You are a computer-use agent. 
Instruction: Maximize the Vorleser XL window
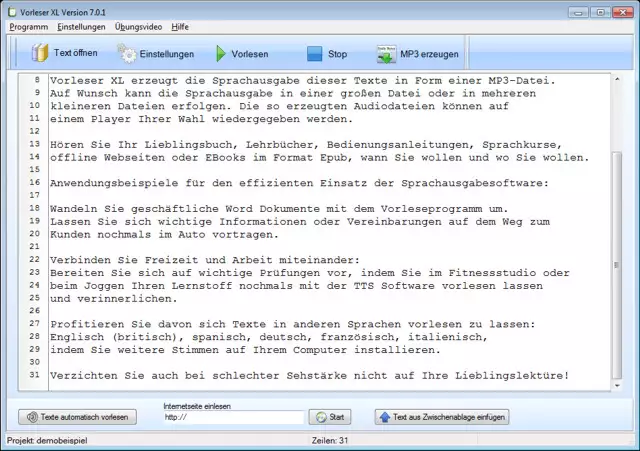600,11
